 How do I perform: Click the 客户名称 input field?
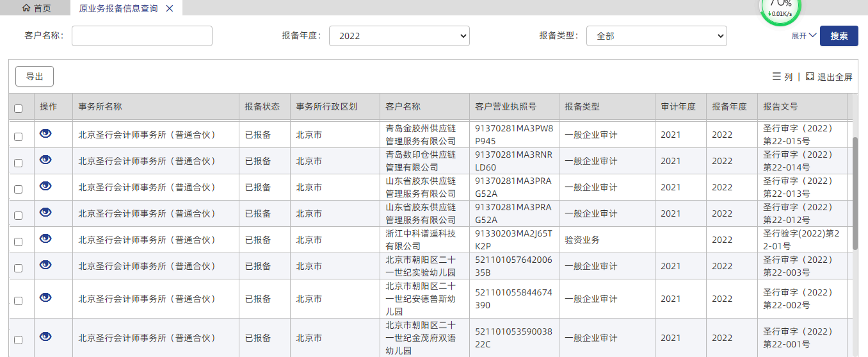click(141, 36)
